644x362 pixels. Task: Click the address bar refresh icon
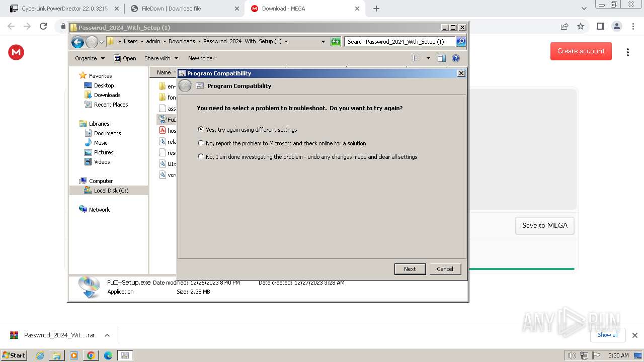coord(336,42)
